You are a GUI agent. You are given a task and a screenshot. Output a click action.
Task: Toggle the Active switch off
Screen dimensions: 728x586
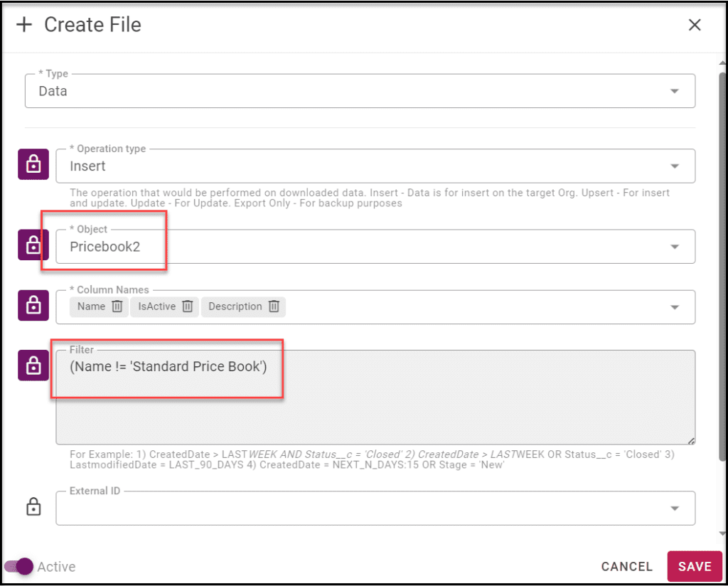[18, 567]
